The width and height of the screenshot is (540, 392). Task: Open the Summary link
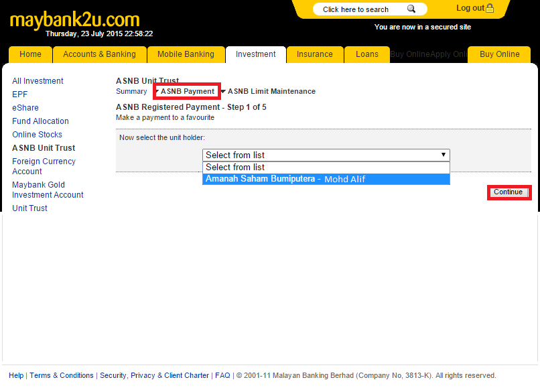[x=131, y=91]
